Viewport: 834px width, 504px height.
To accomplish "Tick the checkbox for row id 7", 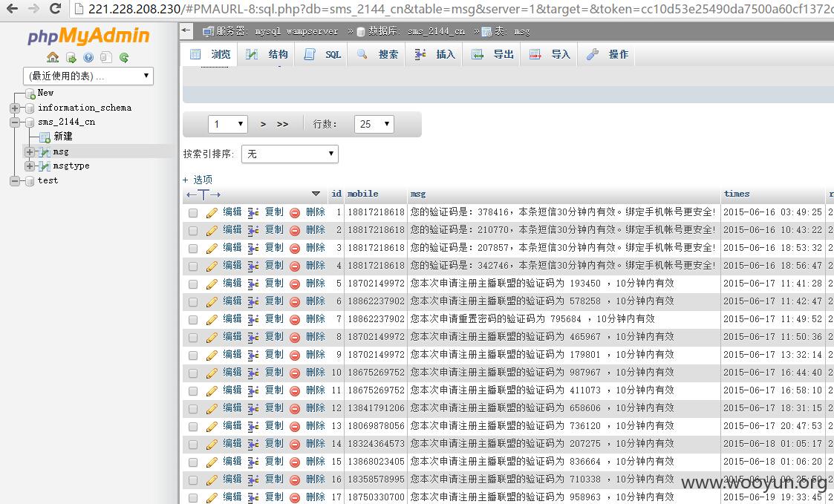I will coord(193,319).
